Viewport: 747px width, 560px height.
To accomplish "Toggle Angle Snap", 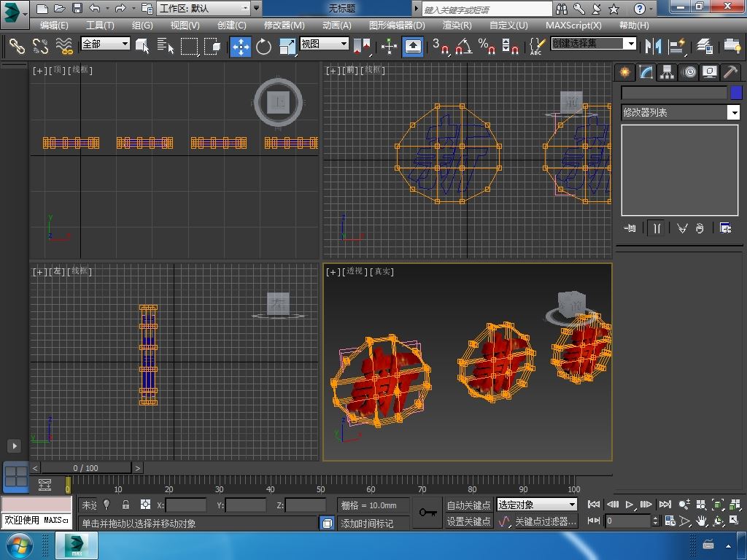I will pyautogui.click(x=463, y=46).
